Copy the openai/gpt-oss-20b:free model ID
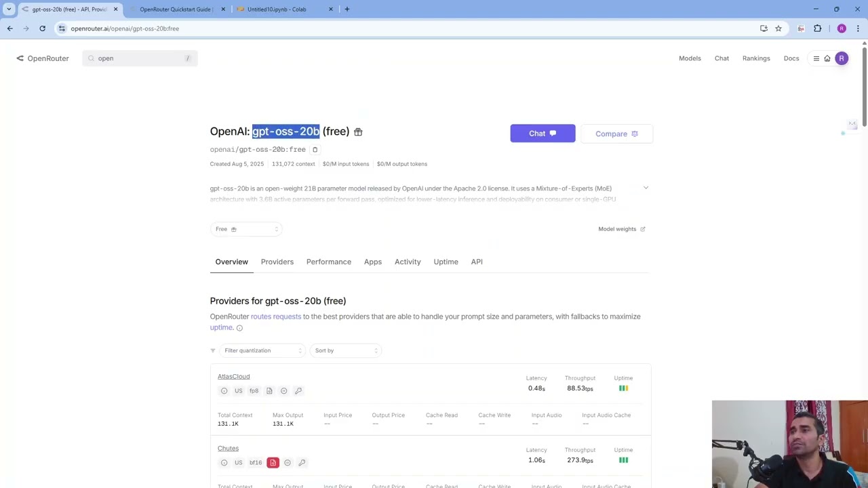 (x=315, y=150)
